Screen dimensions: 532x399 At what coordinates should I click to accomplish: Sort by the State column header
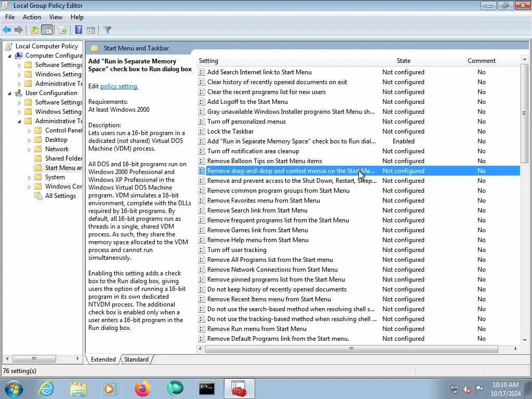point(403,61)
